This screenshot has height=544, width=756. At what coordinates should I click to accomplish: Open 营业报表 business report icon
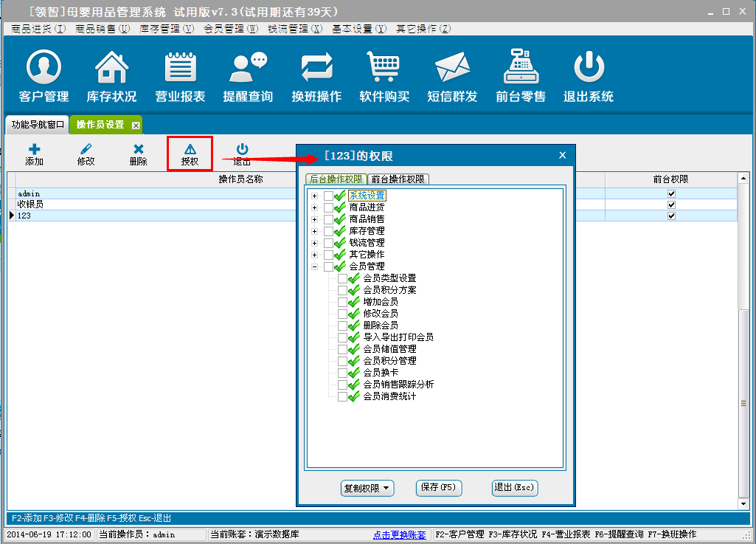(180, 77)
